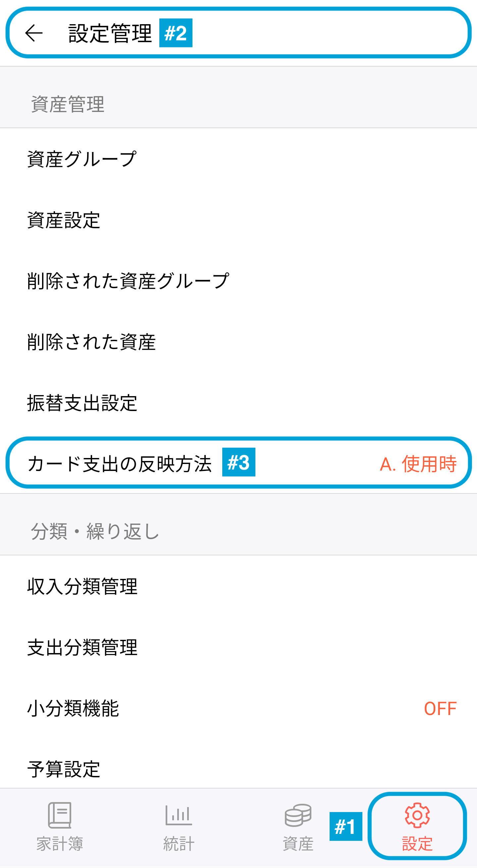Toggle 小分類機能 OFF setting
The height and width of the screenshot is (868, 477).
click(238, 708)
